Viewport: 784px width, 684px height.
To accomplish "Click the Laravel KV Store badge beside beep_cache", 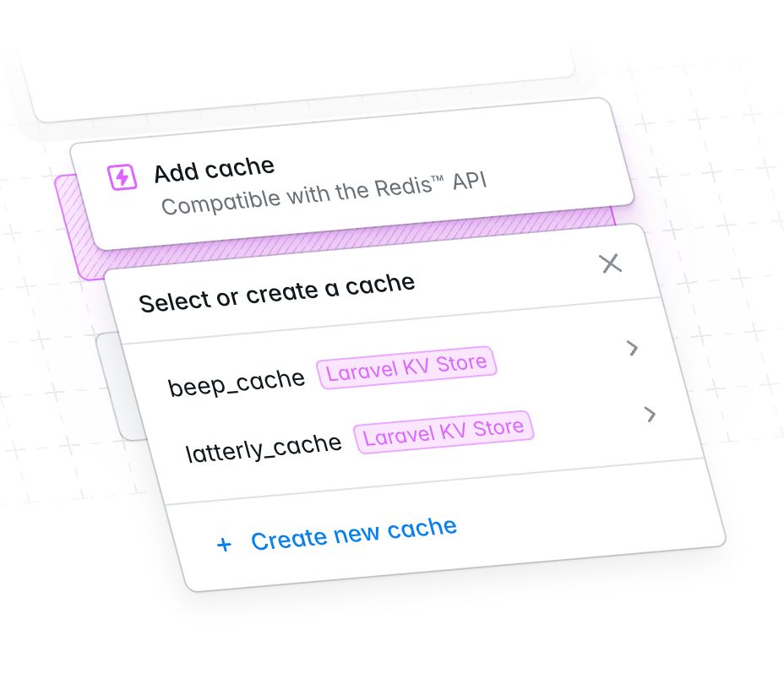I will pos(406,367).
